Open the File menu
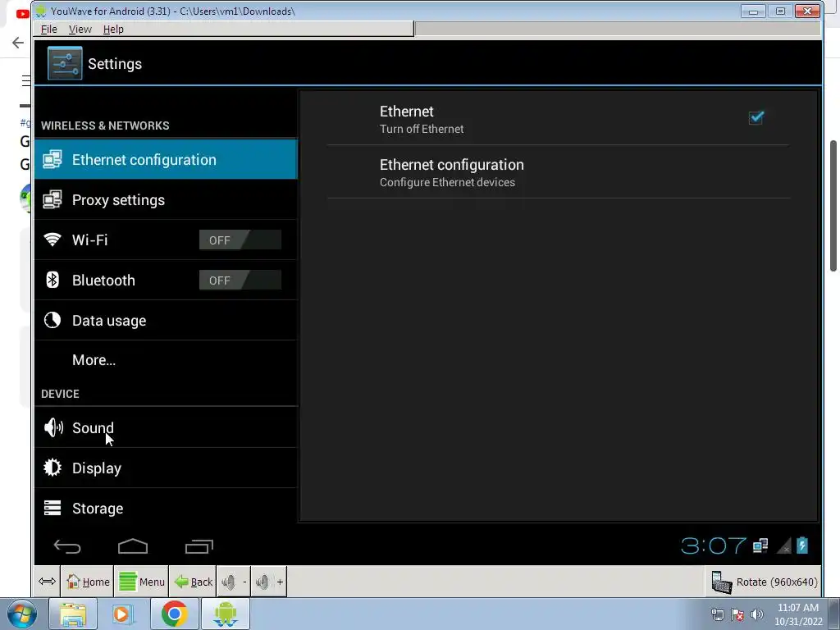The image size is (840, 630). (x=48, y=29)
